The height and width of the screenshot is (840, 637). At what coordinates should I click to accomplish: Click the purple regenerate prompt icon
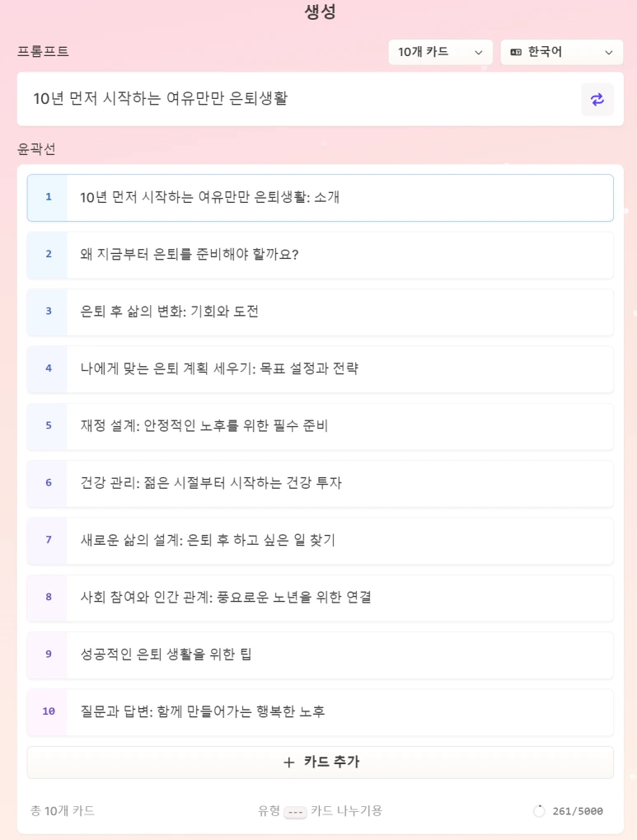pos(597,99)
